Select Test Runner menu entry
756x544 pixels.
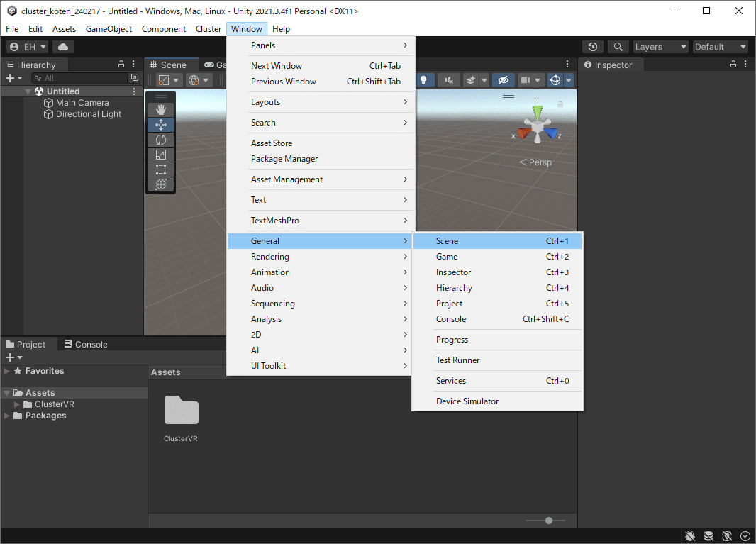[x=498, y=360]
